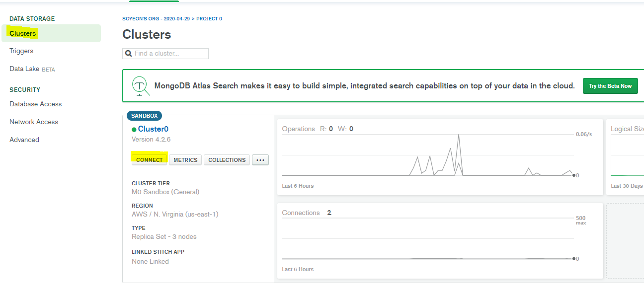Click the CLUSTER TIER label
This screenshot has height=296, width=644.
coord(151,184)
